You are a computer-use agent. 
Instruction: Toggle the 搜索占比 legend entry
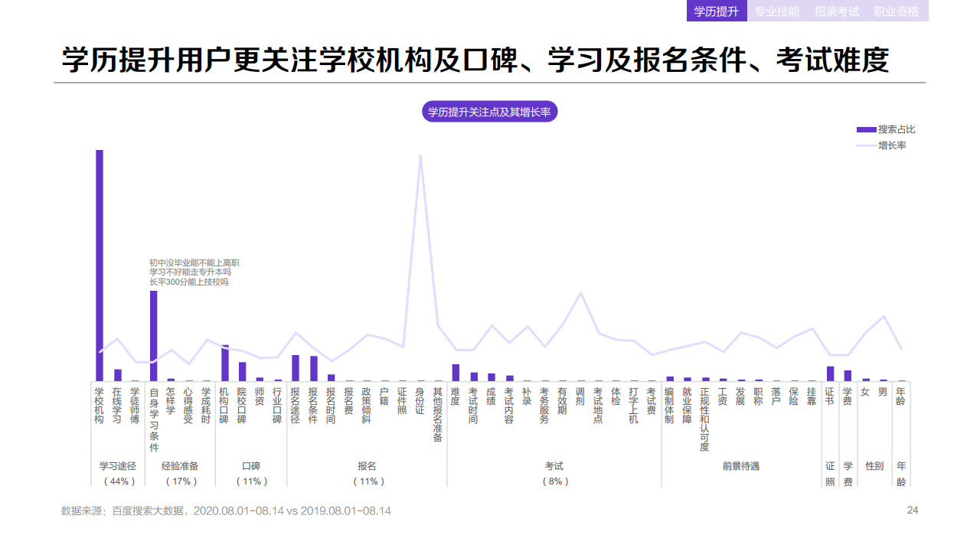coord(897,129)
